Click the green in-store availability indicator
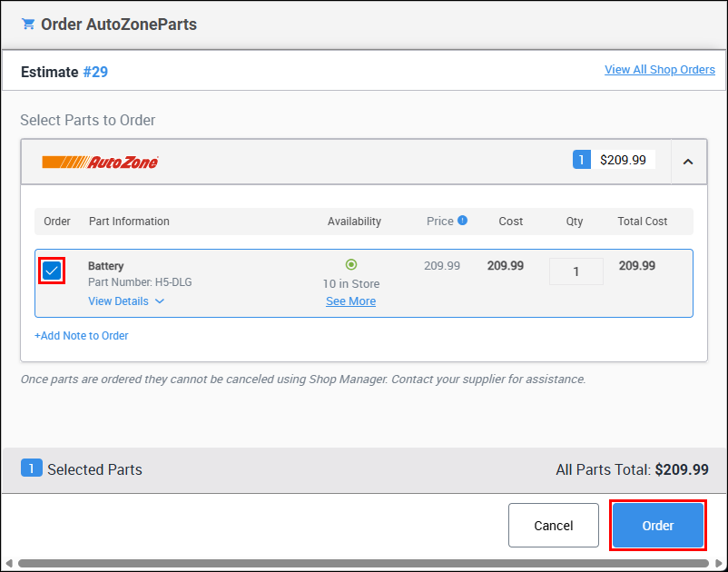 tap(351, 264)
